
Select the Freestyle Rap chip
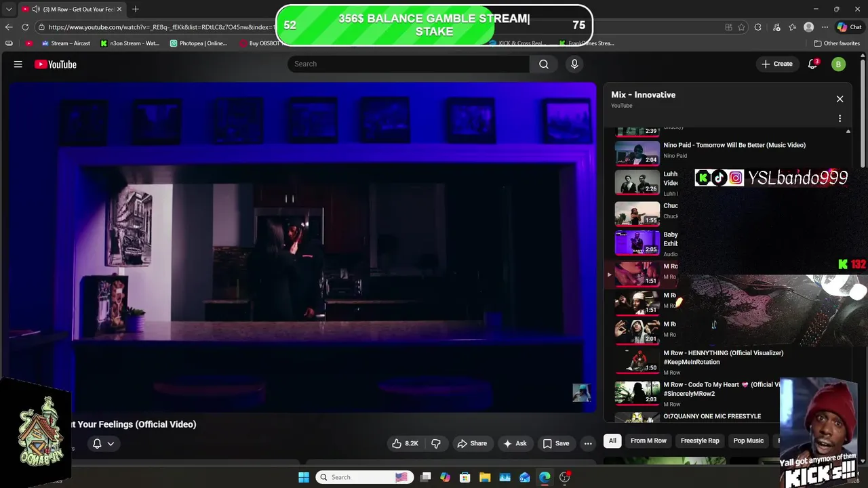700,441
